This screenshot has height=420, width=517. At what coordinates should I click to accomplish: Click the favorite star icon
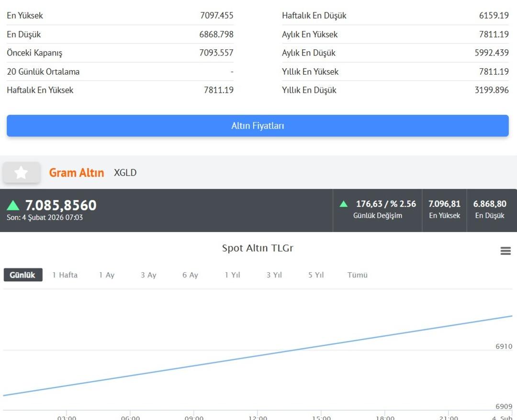21,173
